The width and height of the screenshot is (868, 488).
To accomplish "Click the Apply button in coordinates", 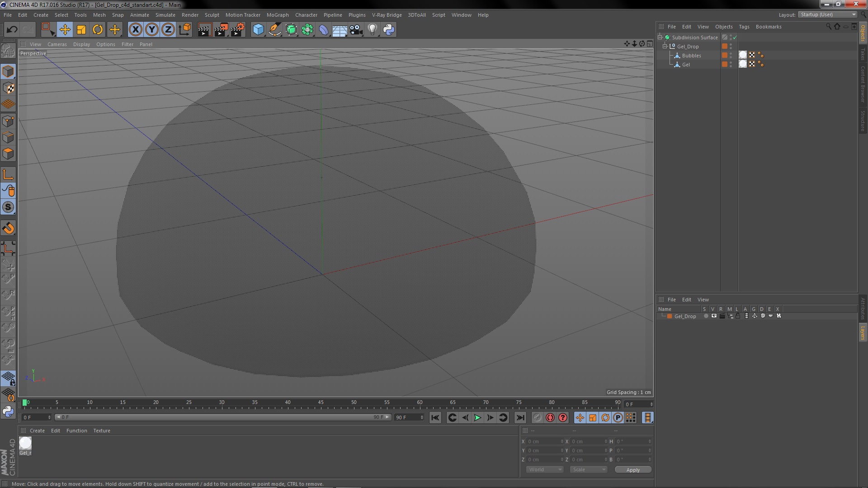I will click(633, 469).
